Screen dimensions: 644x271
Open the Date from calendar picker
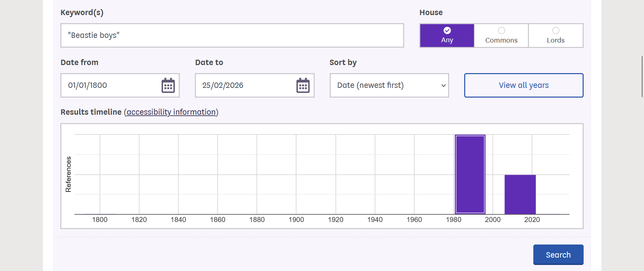coord(168,86)
